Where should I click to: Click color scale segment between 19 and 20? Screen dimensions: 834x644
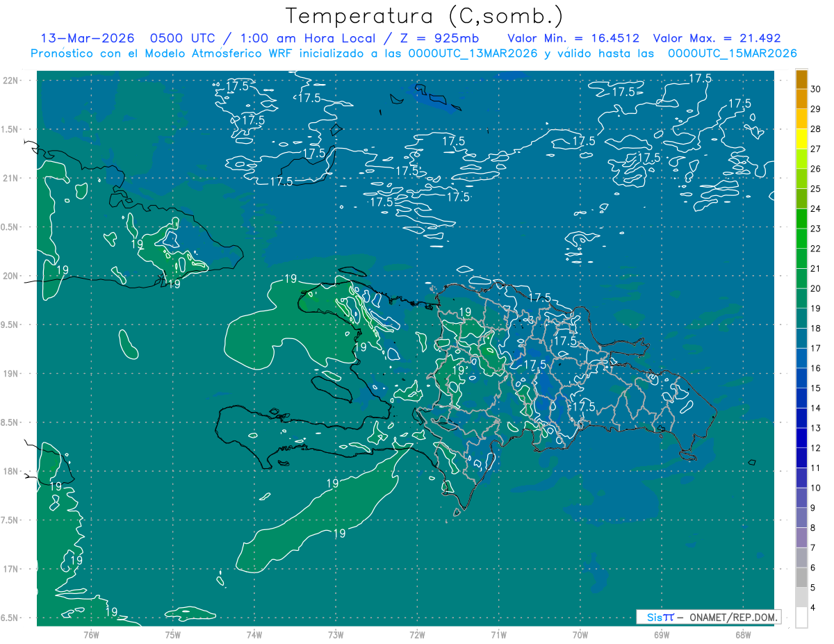point(801,299)
